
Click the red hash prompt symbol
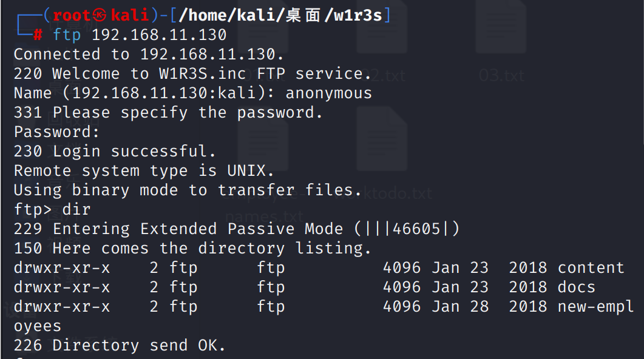click(x=38, y=35)
